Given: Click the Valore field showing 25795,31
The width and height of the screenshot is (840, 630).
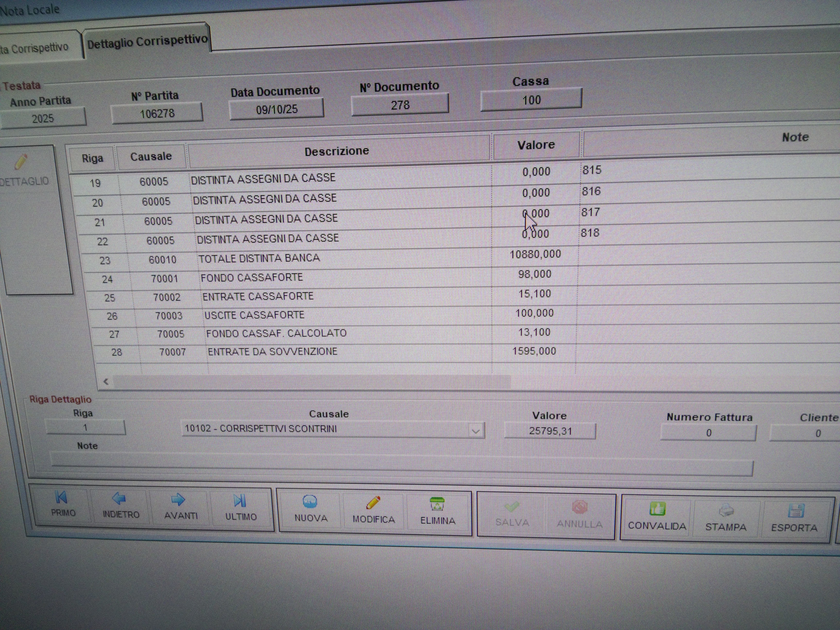Looking at the screenshot, I should [550, 431].
